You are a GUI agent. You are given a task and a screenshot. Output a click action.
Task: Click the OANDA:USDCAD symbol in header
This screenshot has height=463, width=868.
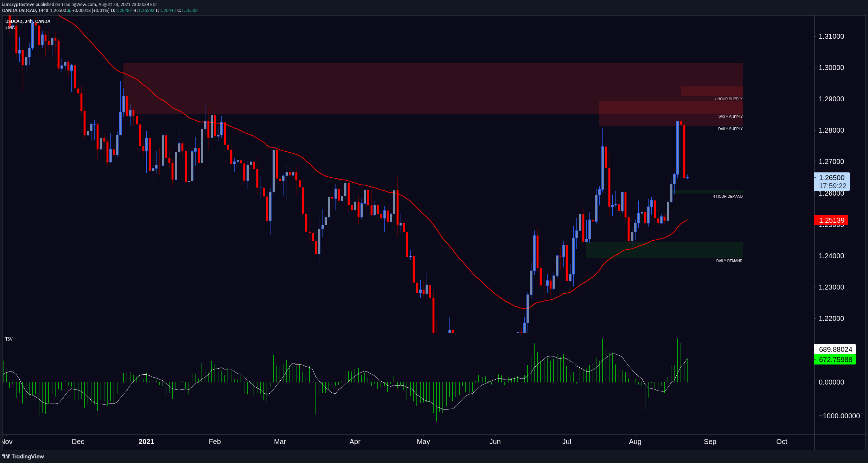(19, 11)
